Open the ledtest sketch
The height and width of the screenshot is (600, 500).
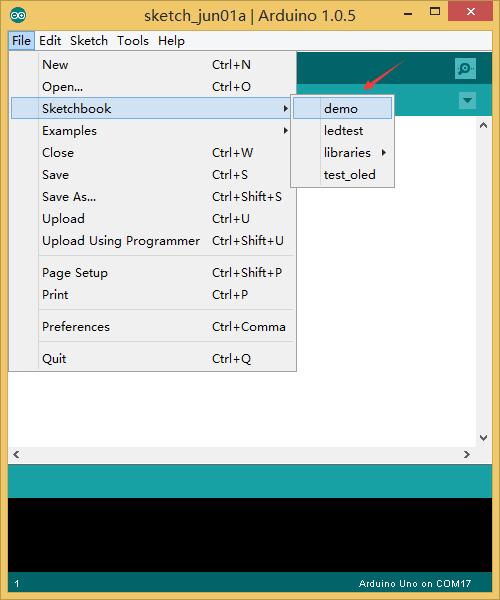343,130
